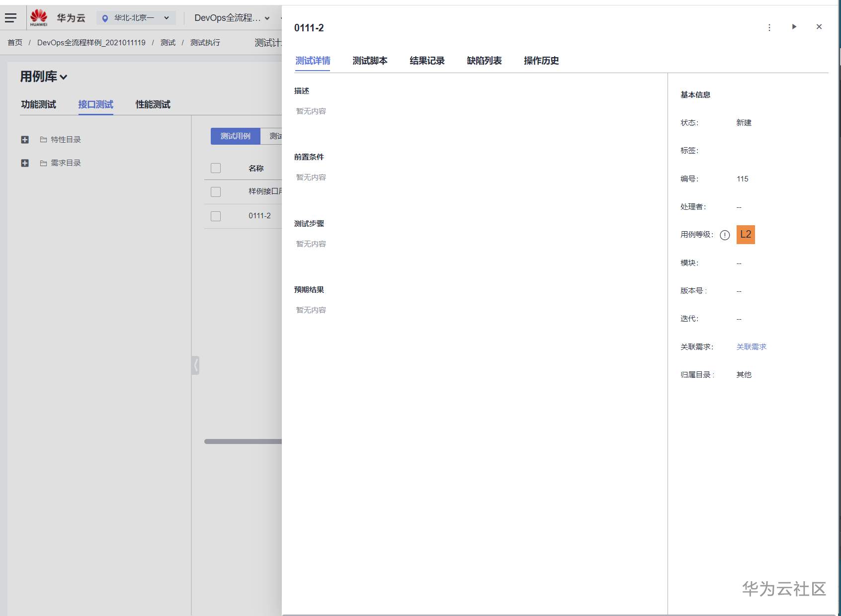Switch to 测试脚本 tab
This screenshot has width=841, height=616.
click(370, 61)
